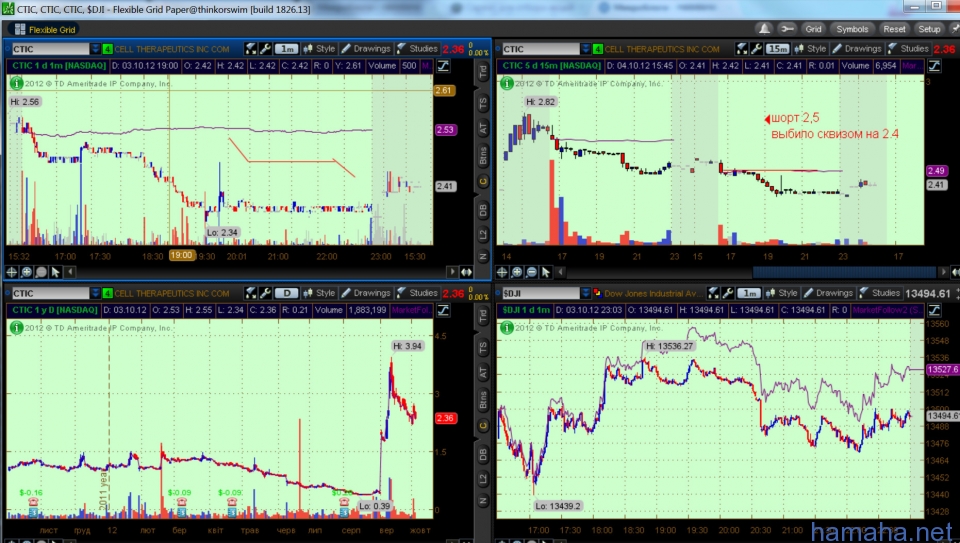Click info icon in top-right 15m chart
This screenshot has height=543, width=960.
507,83
